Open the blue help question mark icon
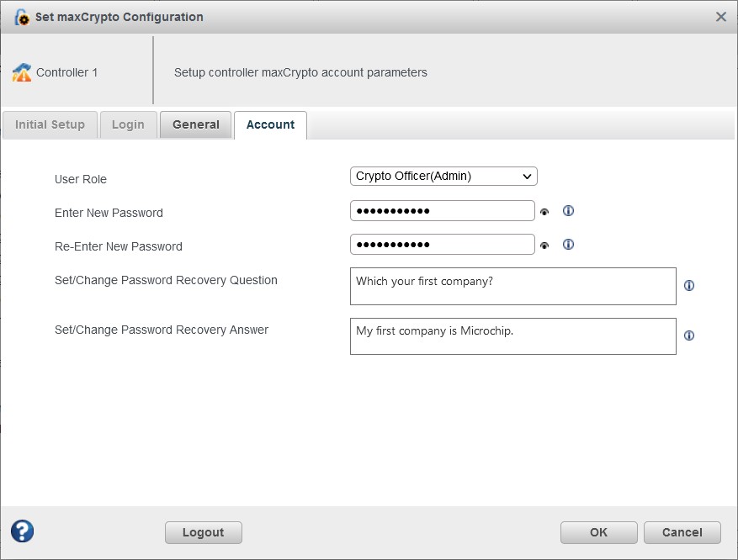 (22, 531)
